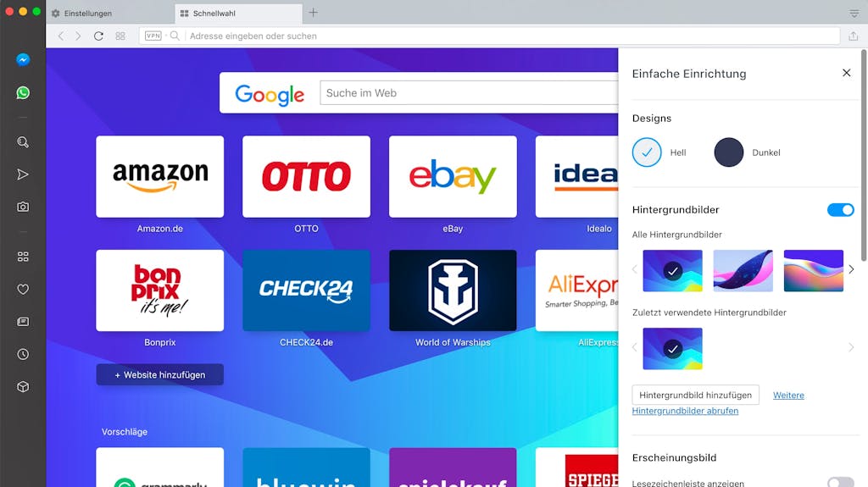
Task: Open the Weitere link
Action: coord(788,396)
